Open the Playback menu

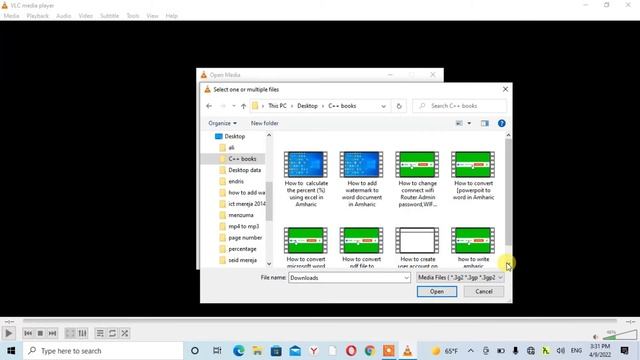pos(38,16)
